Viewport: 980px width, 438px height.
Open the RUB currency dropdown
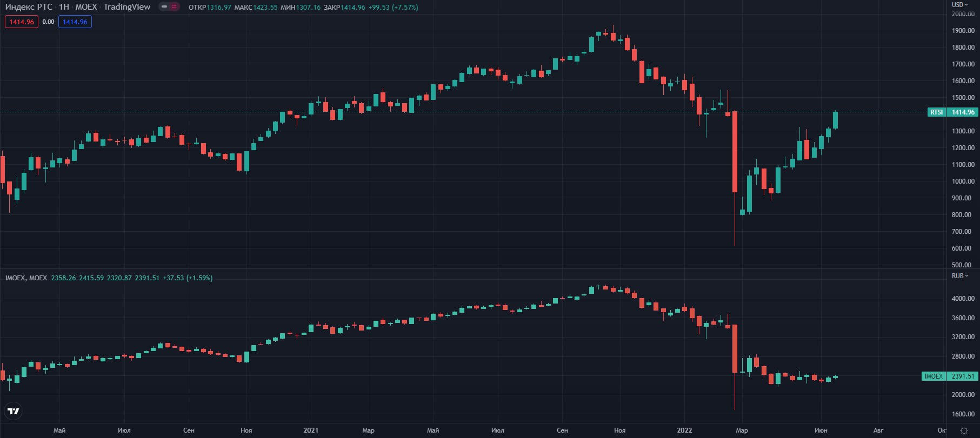[960, 276]
